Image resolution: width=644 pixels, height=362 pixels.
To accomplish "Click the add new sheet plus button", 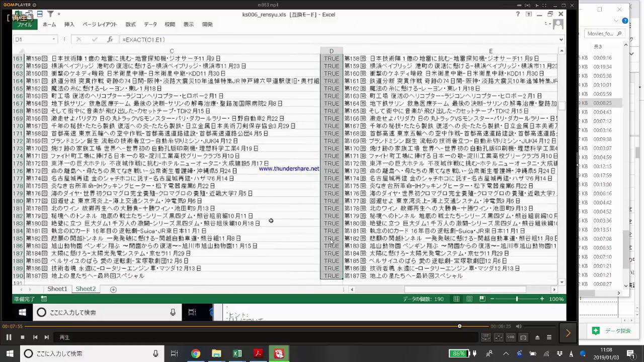I will click(x=113, y=290).
